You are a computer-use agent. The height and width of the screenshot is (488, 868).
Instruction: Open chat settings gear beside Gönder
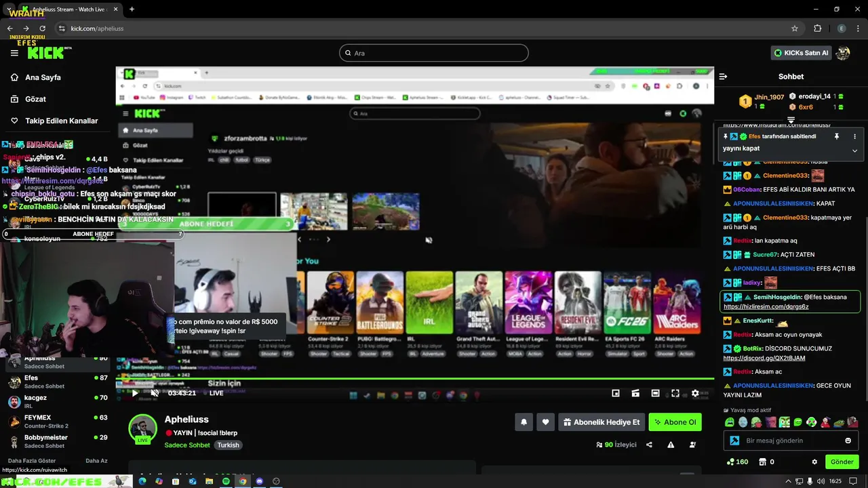814,462
